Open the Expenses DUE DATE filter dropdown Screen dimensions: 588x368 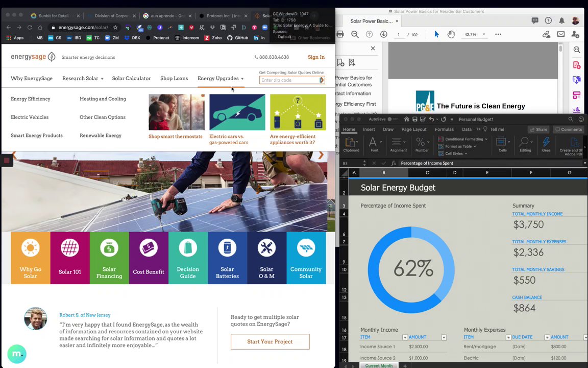click(x=547, y=337)
